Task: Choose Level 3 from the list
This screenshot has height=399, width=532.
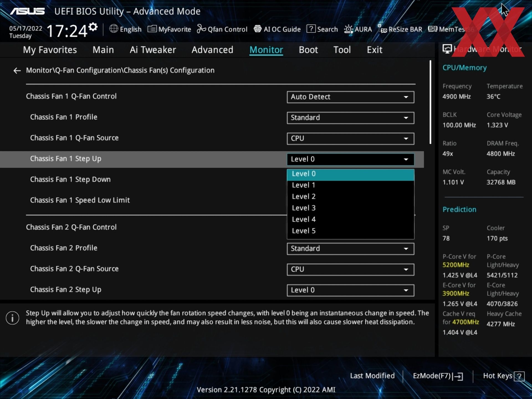Action: (351, 208)
